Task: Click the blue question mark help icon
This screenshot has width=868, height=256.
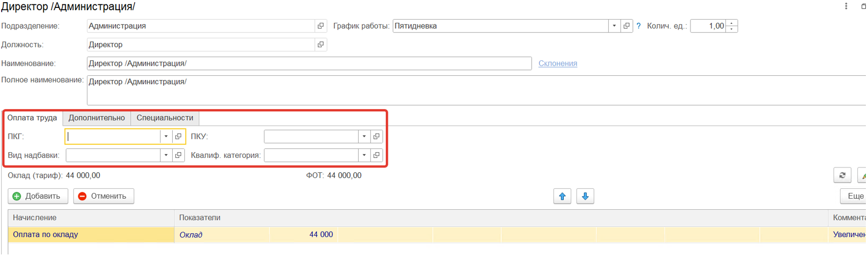Action: coord(639,26)
